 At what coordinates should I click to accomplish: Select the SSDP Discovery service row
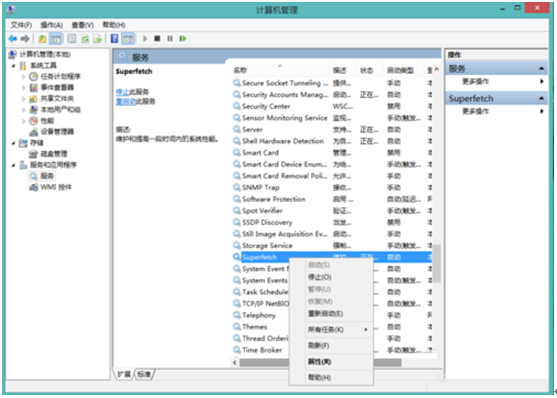[332, 222]
